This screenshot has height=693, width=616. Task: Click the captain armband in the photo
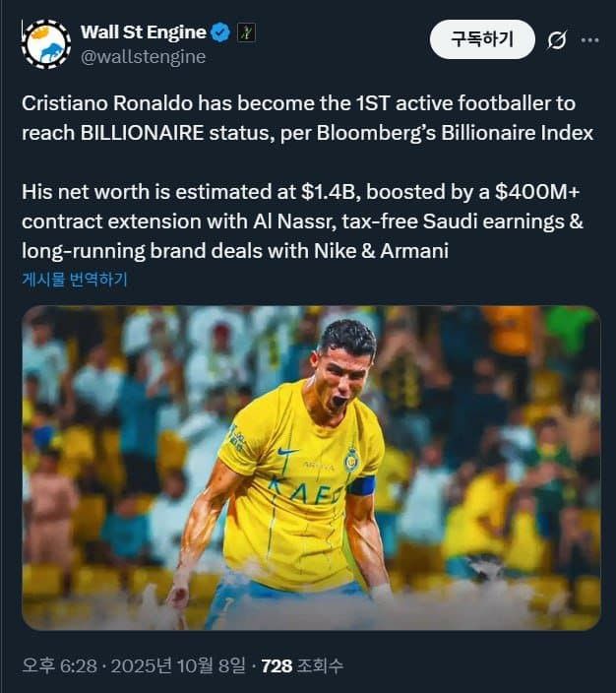(361, 485)
